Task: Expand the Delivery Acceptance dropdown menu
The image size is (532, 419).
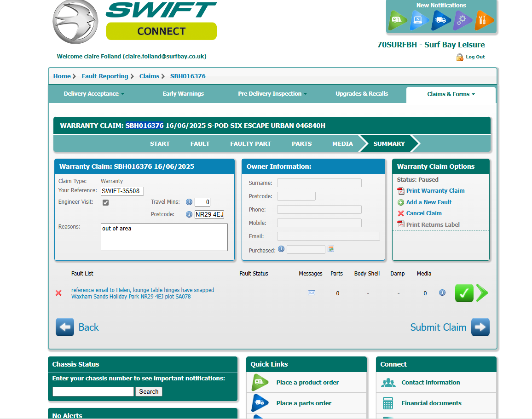Action: tap(94, 94)
